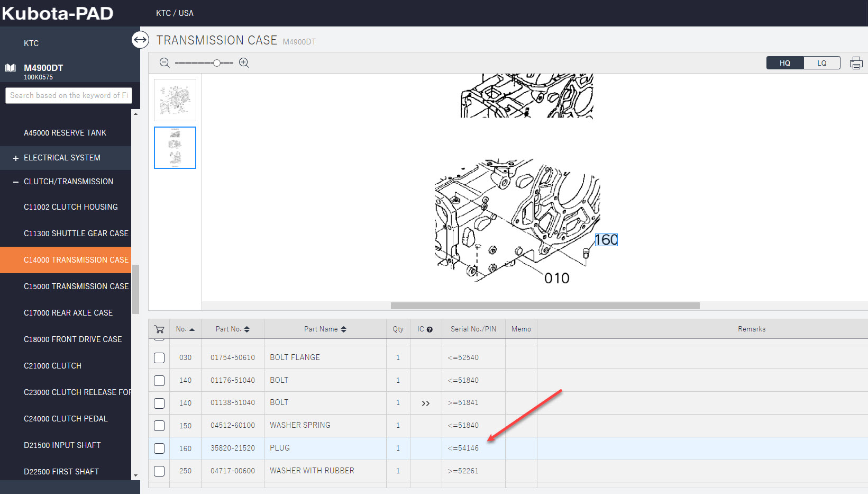Screen dimensions: 868x494
Task: Open C11002 CLUTCH HOUSING
Action: pyautogui.click(x=71, y=207)
